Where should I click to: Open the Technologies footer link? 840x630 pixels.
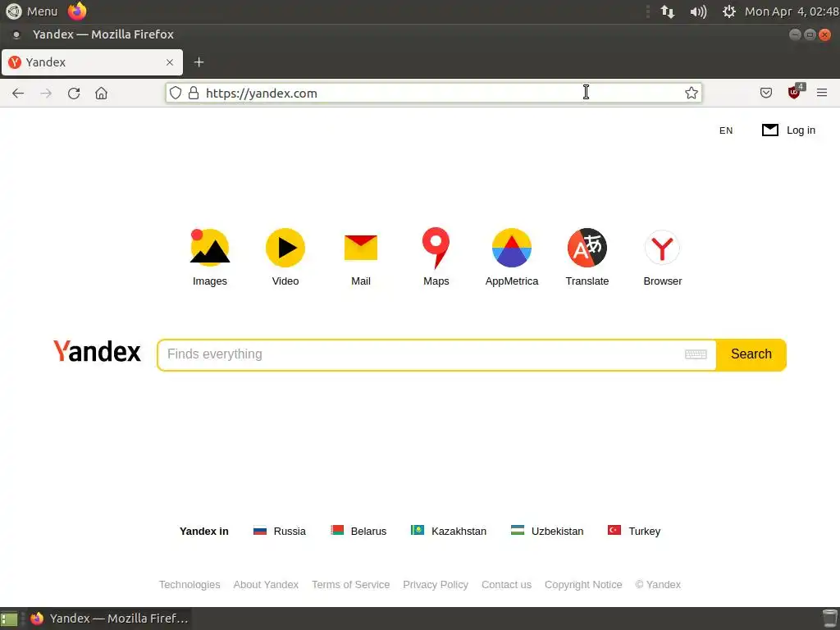[189, 584]
